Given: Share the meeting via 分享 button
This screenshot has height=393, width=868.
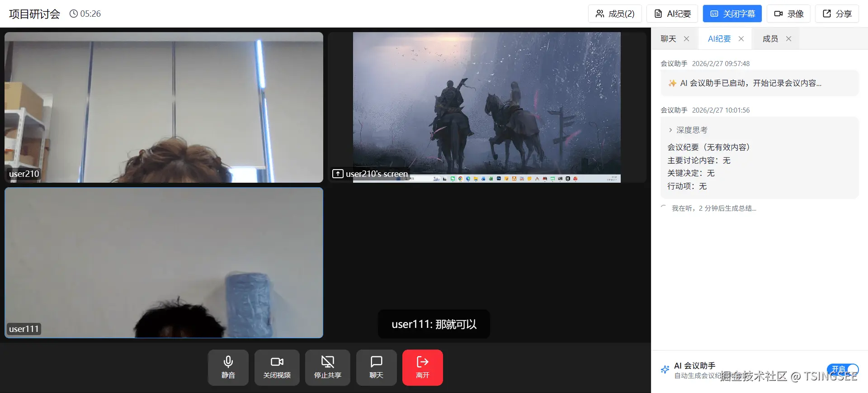Looking at the screenshot, I should (x=837, y=14).
